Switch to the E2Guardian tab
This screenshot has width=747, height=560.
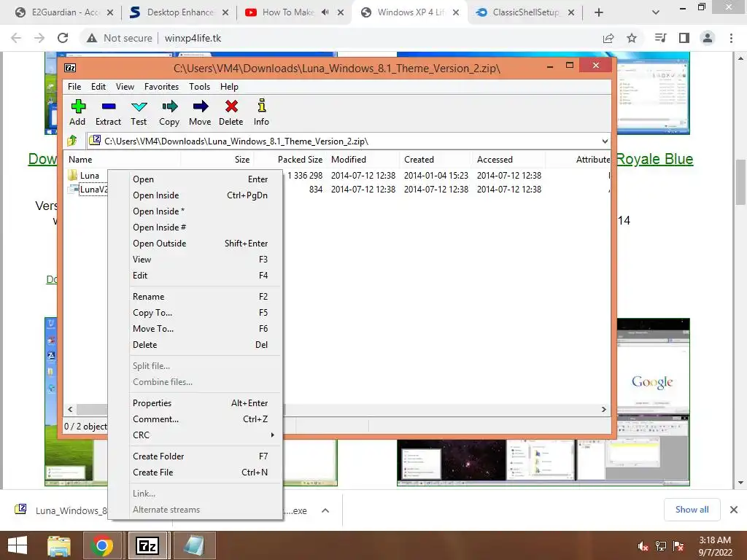click(x=64, y=12)
